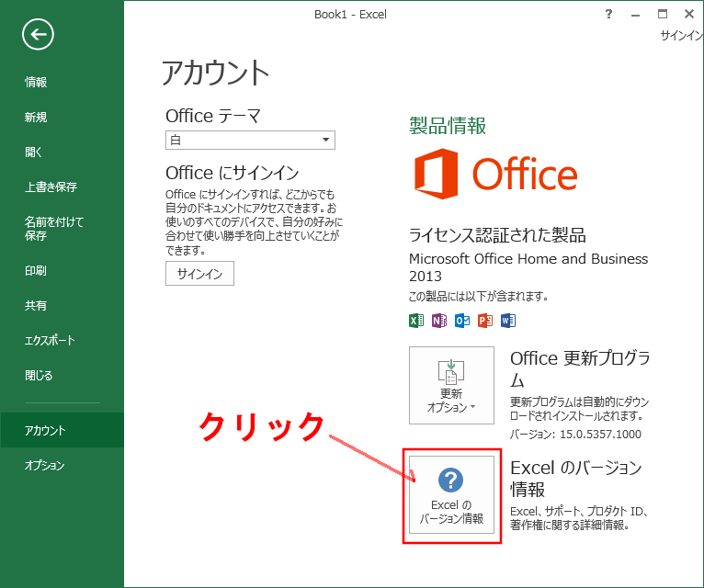This screenshot has width=704, height=588.
Task: Click the Excel のバージョン情報 heading text
Action: [x=576, y=479]
